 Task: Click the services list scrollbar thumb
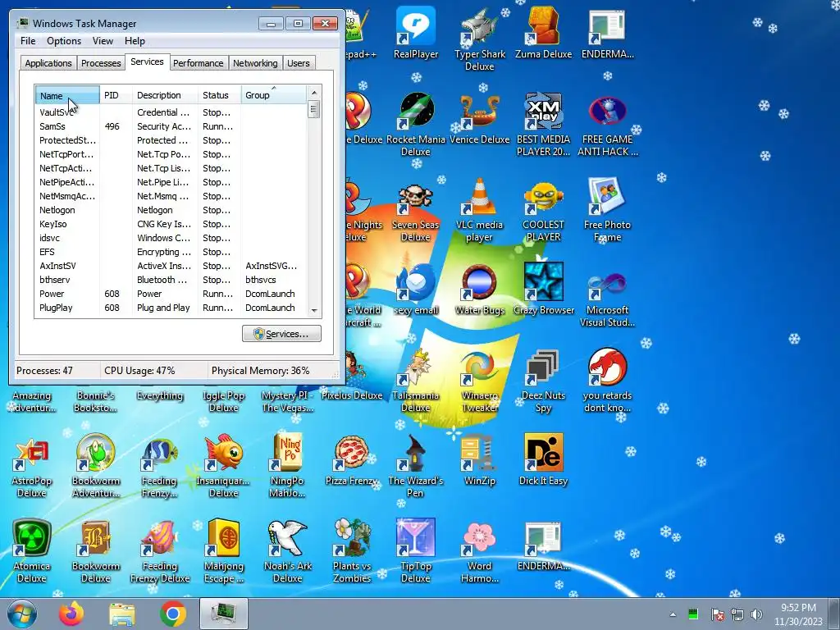pos(314,109)
